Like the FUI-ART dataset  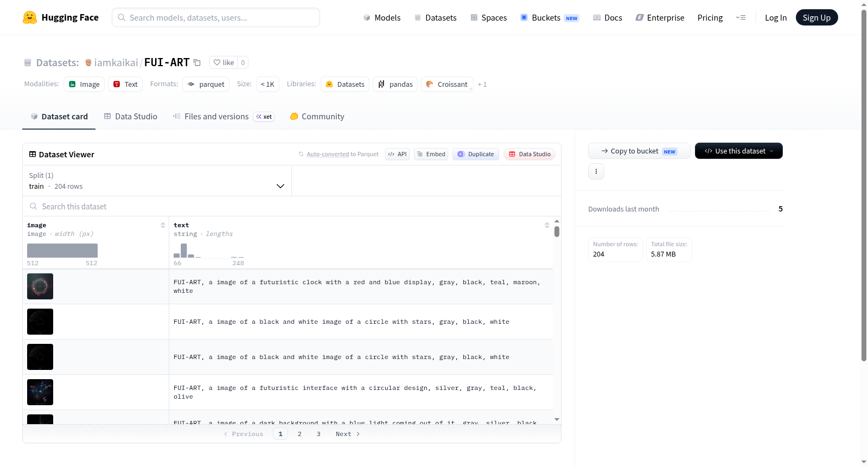(224, 62)
